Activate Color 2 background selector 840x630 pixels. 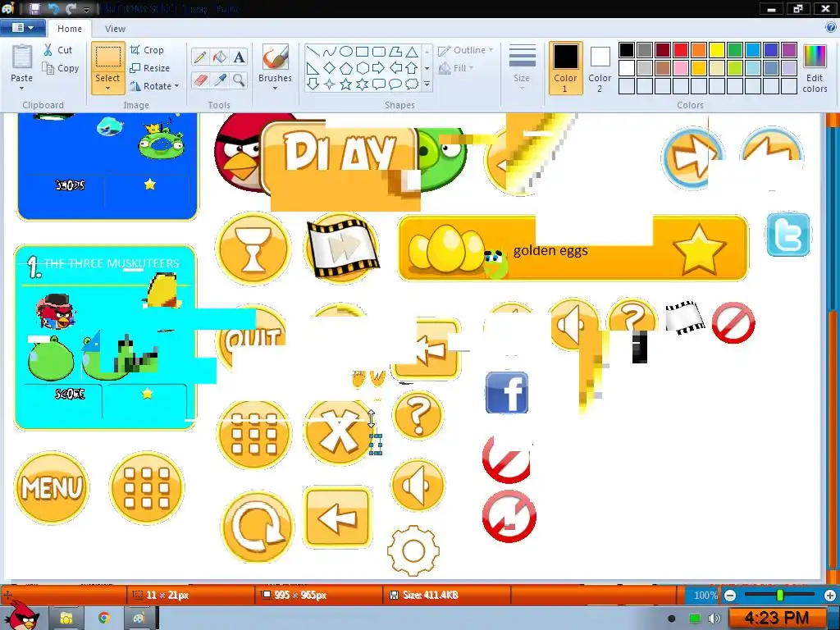pos(600,68)
